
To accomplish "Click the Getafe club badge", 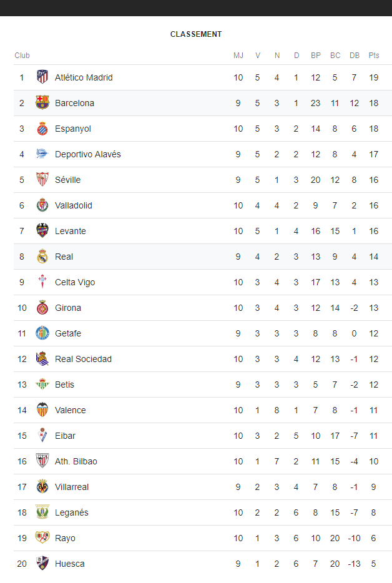I will [42, 333].
